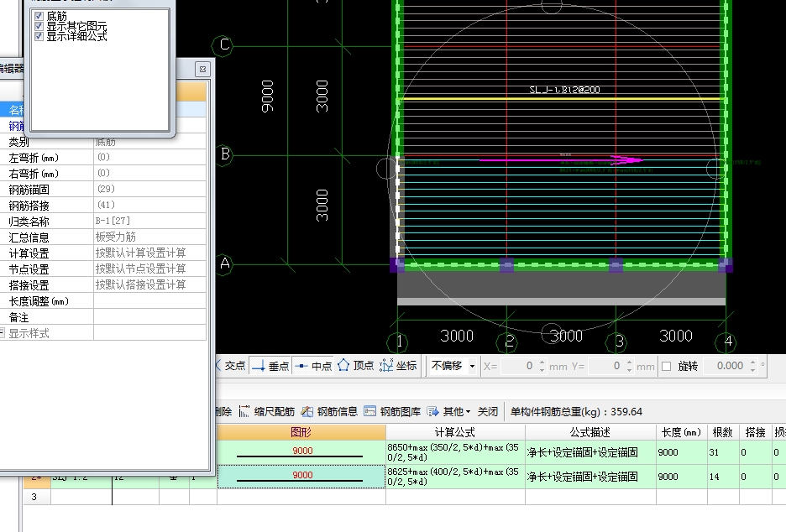Select the 计算公式 column header

(x=455, y=432)
